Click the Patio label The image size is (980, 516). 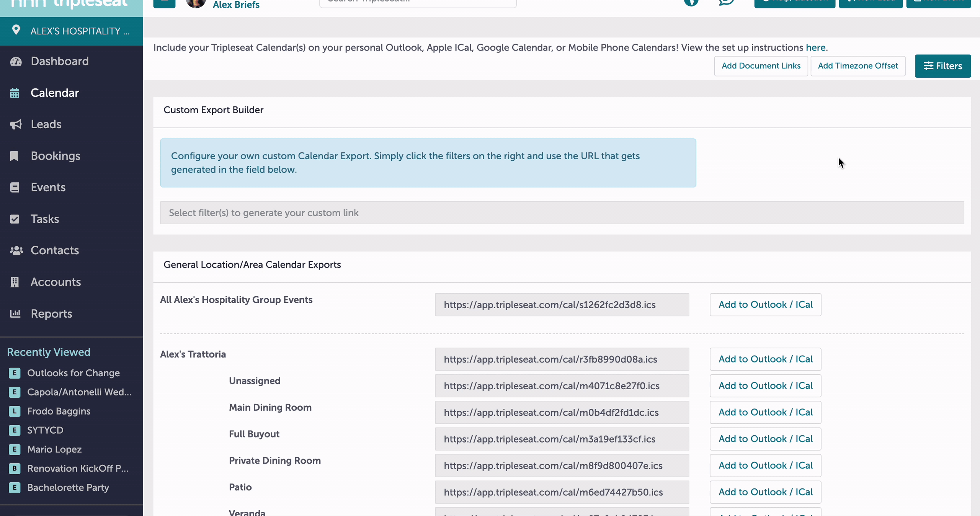pyautogui.click(x=240, y=487)
